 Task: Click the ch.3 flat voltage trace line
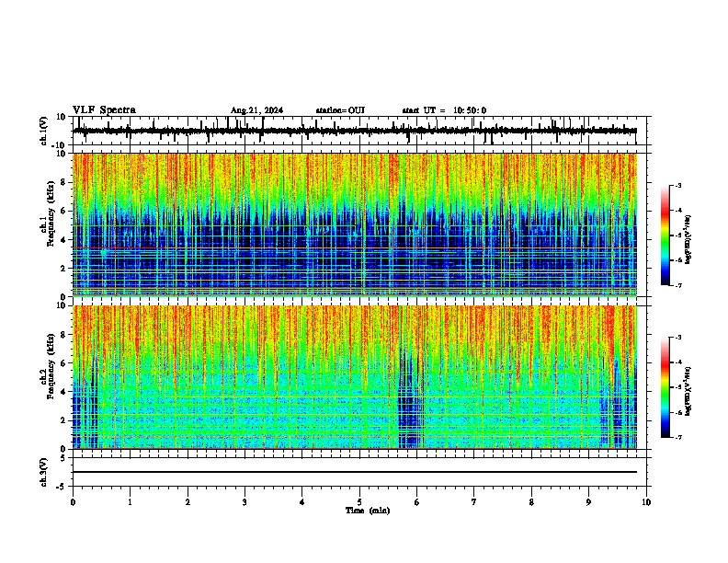(x=355, y=472)
